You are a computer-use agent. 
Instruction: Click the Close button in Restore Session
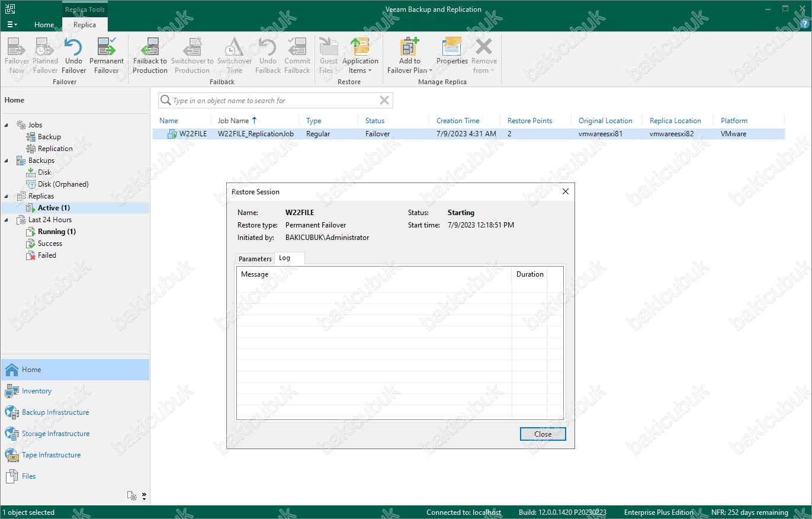point(543,434)
